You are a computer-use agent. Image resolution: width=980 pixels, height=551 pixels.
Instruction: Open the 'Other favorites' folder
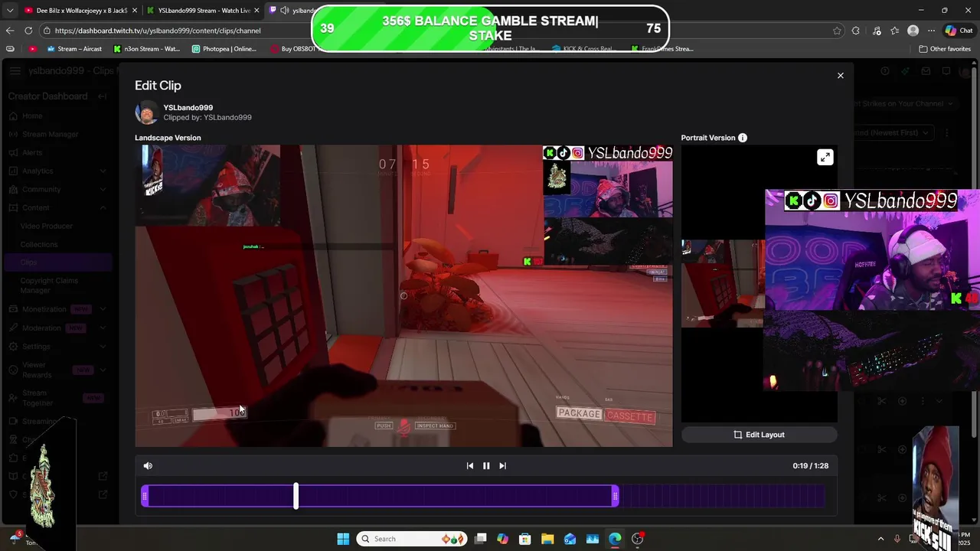click(x=945, y=49)
